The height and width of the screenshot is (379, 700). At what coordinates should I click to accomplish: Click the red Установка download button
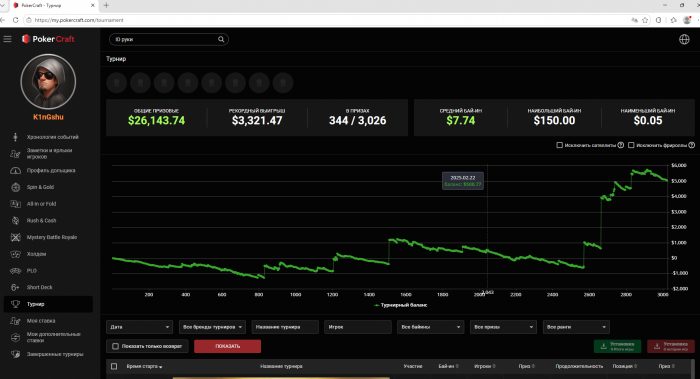tap(671, 346)
